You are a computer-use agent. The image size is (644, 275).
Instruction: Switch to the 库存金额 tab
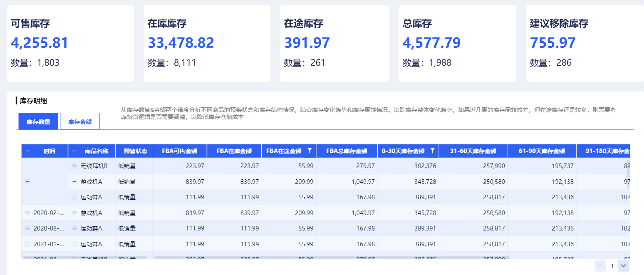click(80, 121)
